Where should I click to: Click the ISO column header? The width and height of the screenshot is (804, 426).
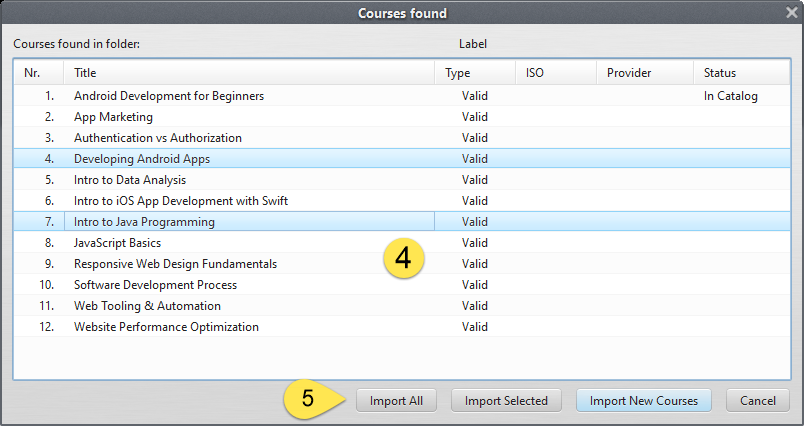(555, 73)
